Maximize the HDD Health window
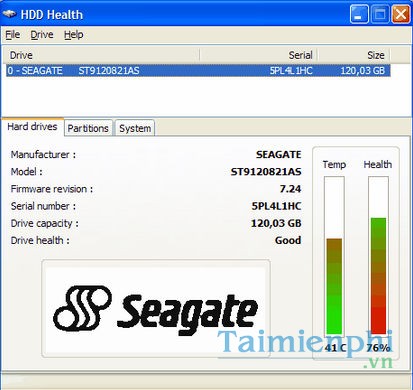The width and height of the screenshot is (413, 390). coord(380,14)
